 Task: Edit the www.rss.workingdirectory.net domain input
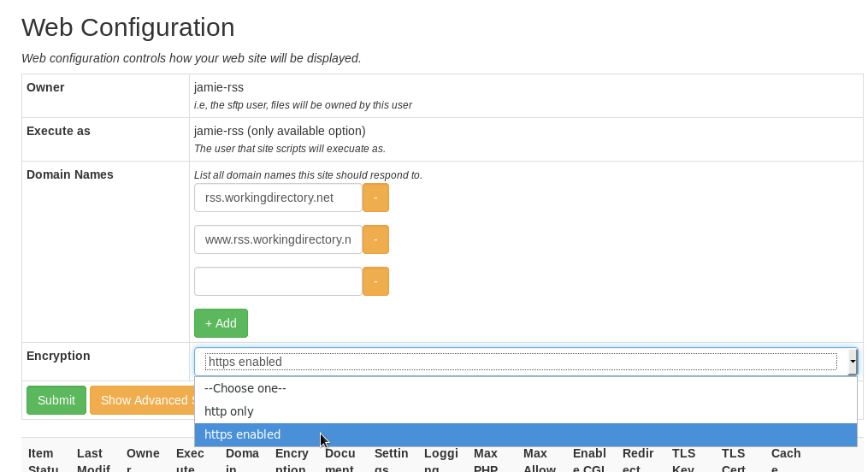(x=278, y=239)
